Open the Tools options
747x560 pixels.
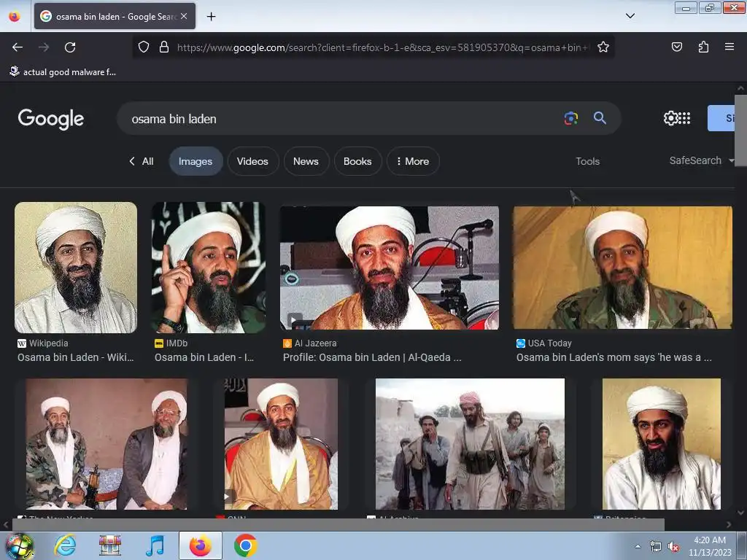(x=587, y=161)
